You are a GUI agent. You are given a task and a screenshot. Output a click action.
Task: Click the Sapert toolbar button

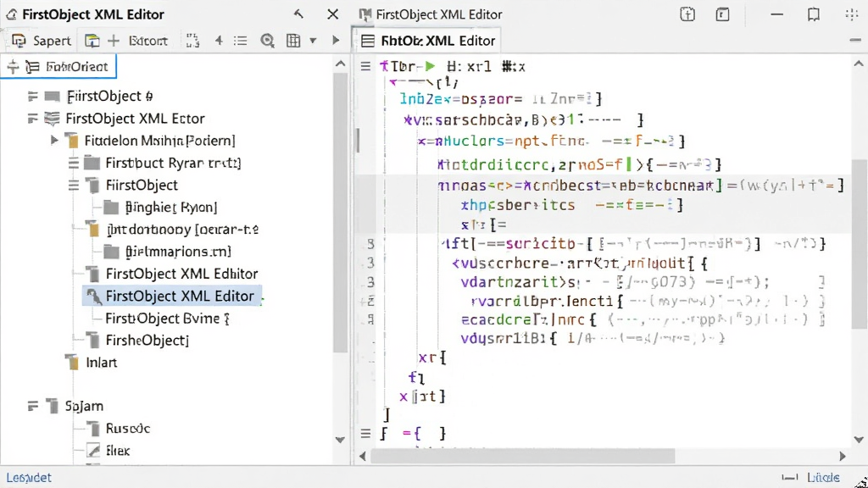42,41
